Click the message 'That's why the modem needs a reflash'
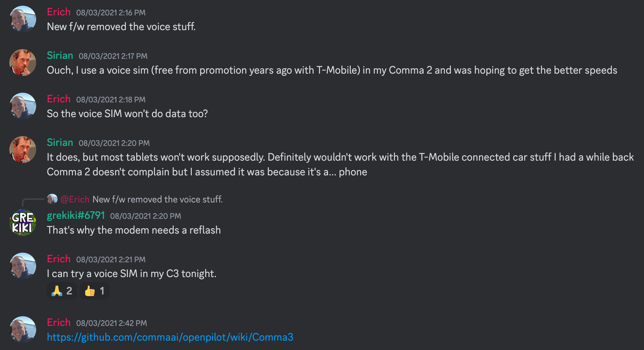 [x=134, y=230]
